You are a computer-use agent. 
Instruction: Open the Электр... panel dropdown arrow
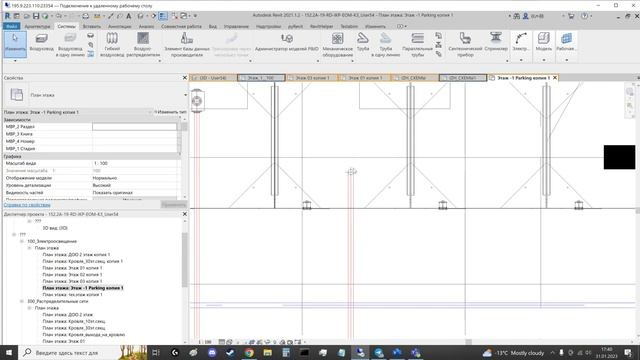click(x=521, y=60)
